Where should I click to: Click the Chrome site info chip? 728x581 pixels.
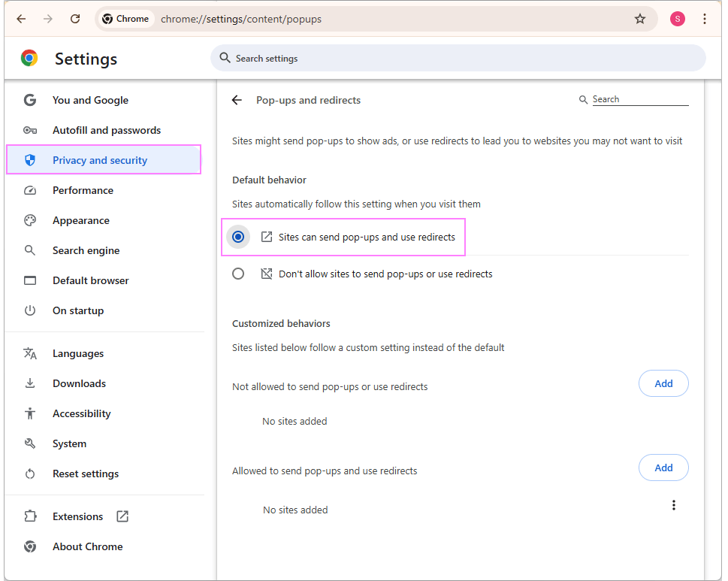coord(125,19)
